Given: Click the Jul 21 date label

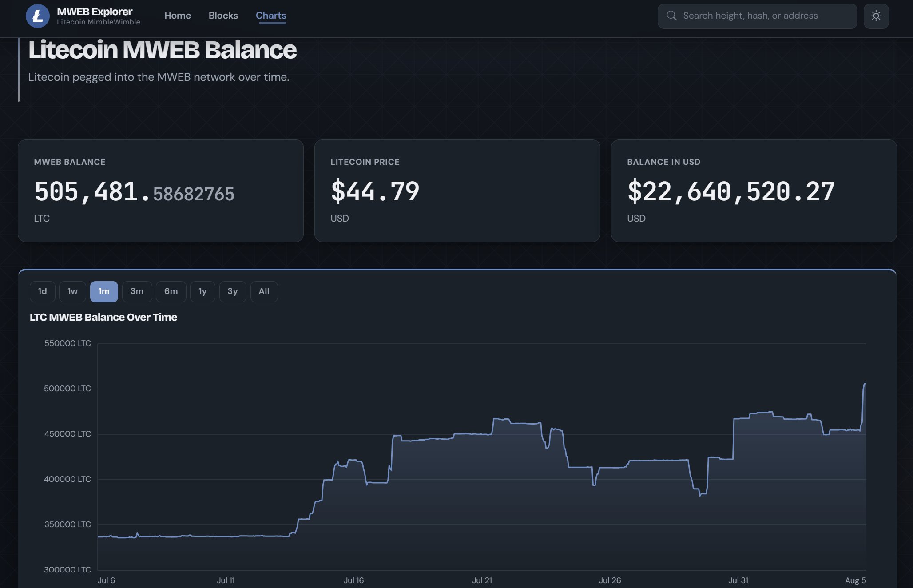Looking at the screenshot, I should (482, 580).
